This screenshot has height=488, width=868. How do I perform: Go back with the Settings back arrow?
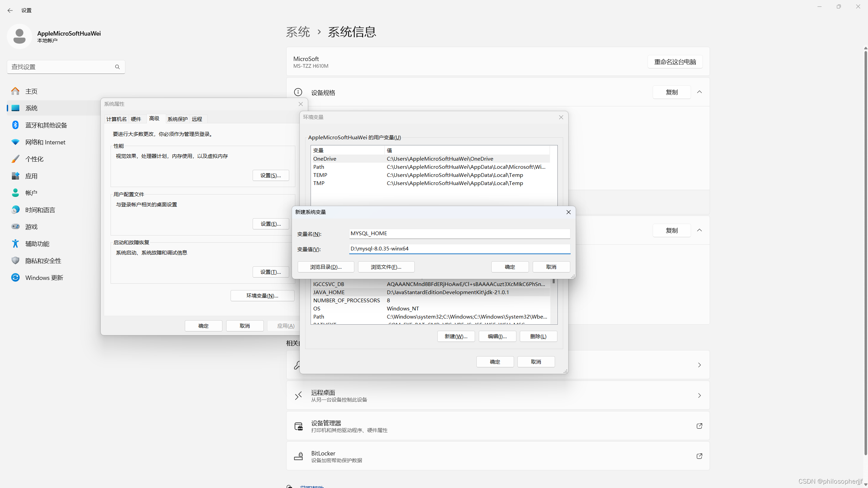tap(10, 11)
